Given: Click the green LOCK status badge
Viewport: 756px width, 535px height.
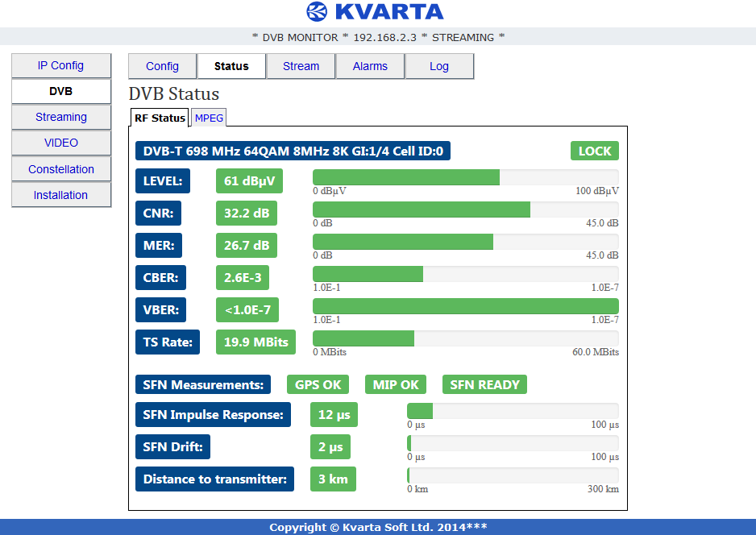Looking at the screenshot, I should click(x=595, y=151).
